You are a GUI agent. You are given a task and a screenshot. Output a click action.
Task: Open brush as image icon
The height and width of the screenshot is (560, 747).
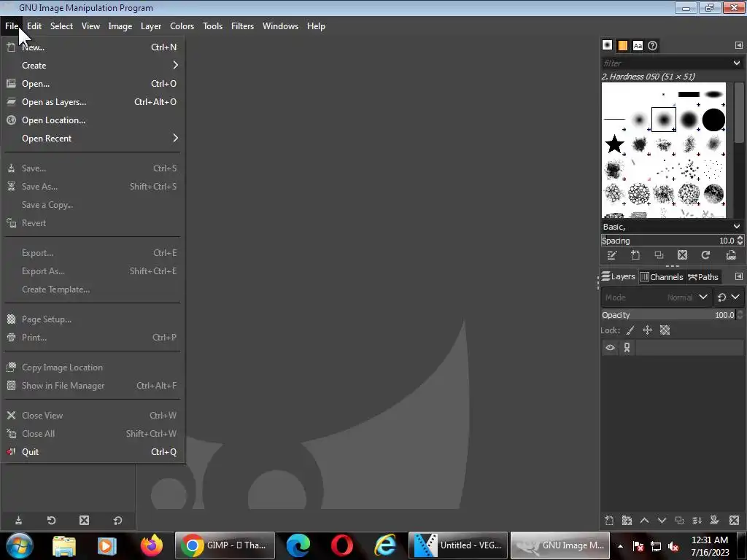coord(731,255)
